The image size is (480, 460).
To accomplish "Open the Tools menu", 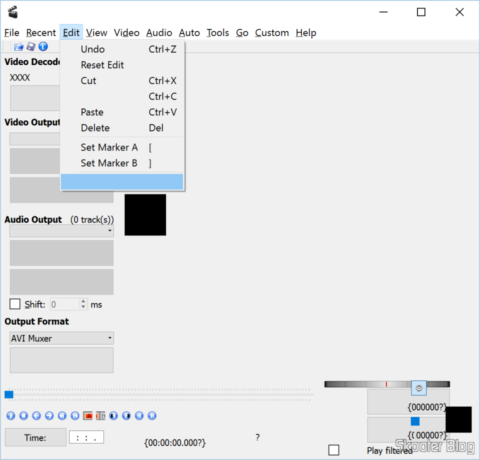I will [x=218, y=33].
